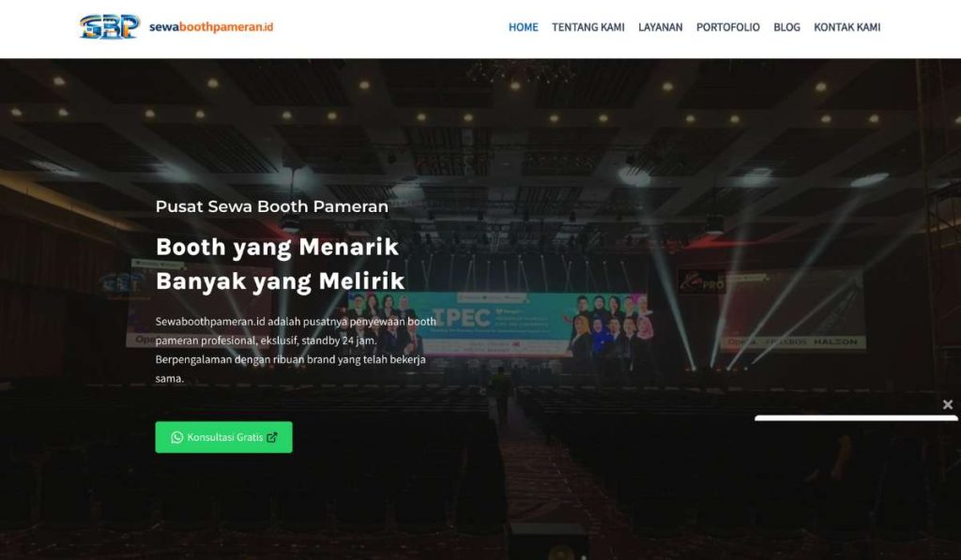Click the PRO screen above right stage
Image resolution: width=961 pixels, height=560 pixels.
(702, 282)
